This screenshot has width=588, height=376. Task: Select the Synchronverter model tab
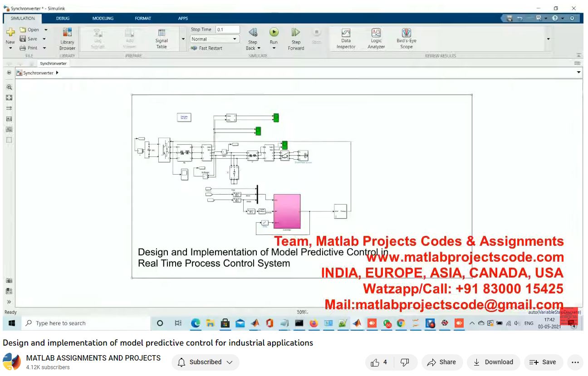(53, 63)
